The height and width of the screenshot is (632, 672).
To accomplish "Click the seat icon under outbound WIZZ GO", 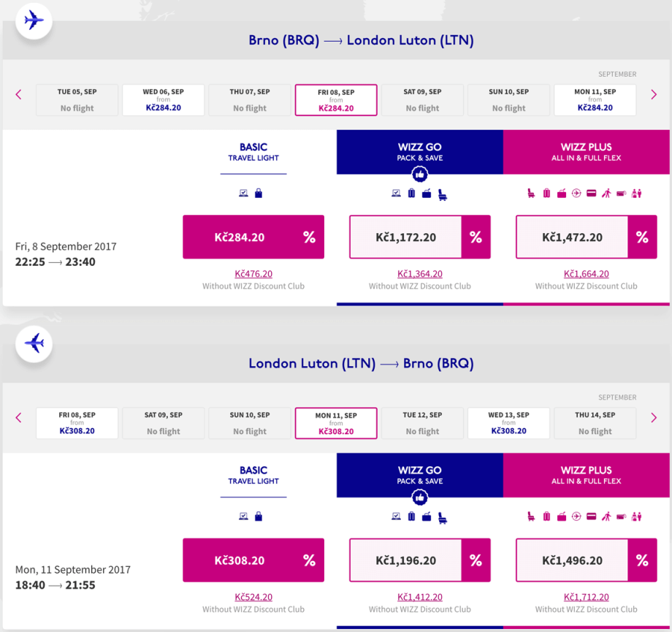I will point(443,194).
